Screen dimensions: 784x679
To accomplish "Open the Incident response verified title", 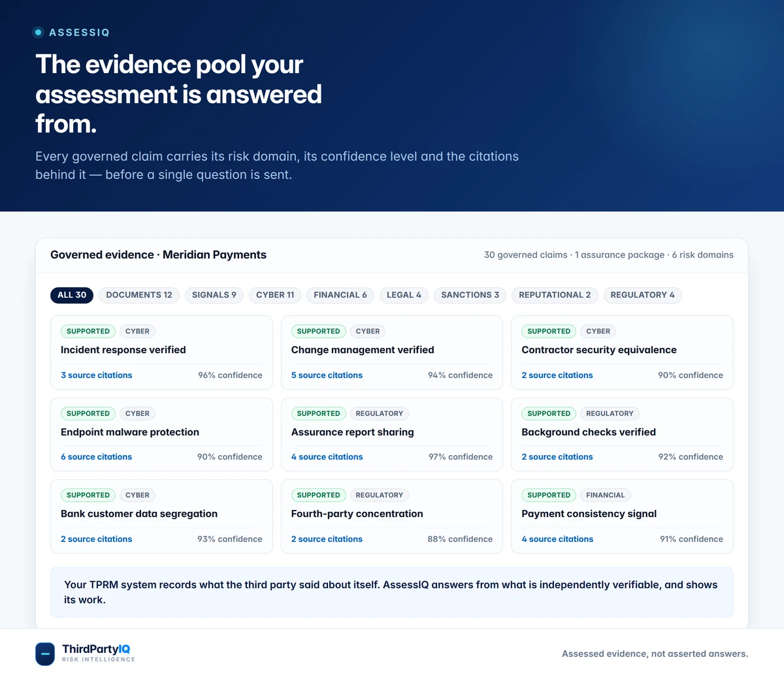I will (123, 350).
